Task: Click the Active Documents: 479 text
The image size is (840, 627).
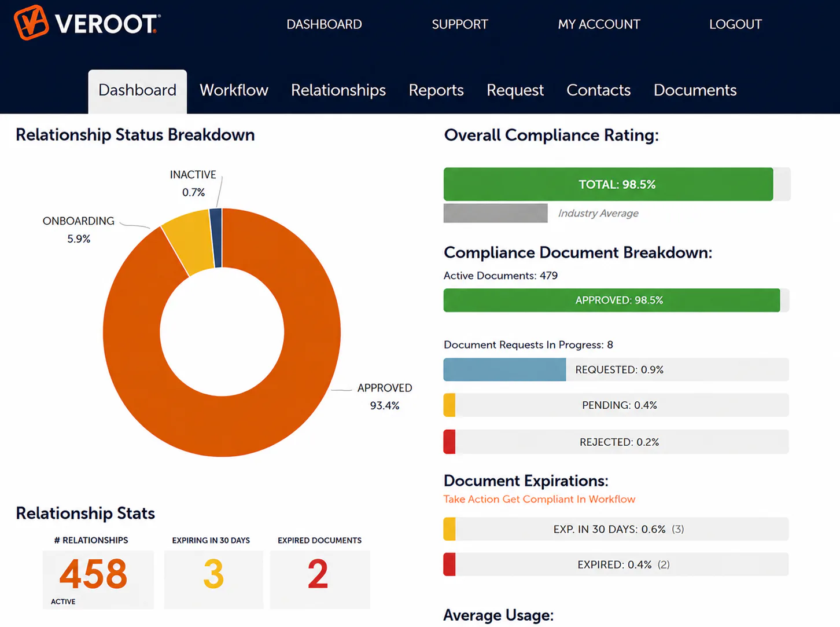Action: [500, 276]
